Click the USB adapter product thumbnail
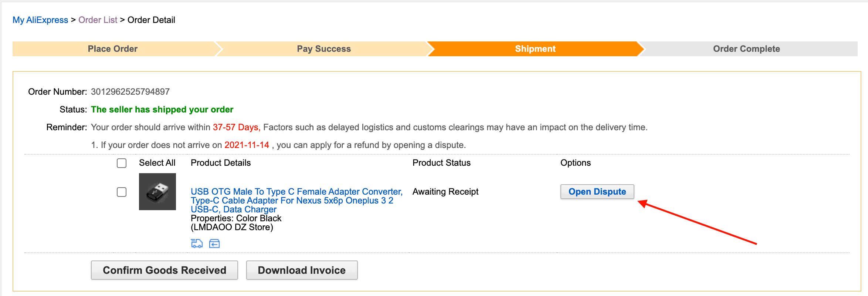Screen dimensions: 868x296 [x=157, y=192]
